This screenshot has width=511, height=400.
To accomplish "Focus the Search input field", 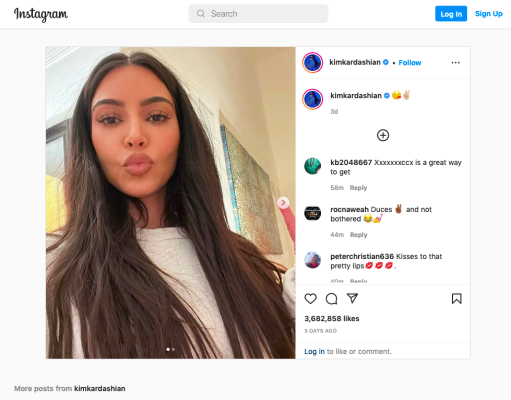I will (258, 14).
